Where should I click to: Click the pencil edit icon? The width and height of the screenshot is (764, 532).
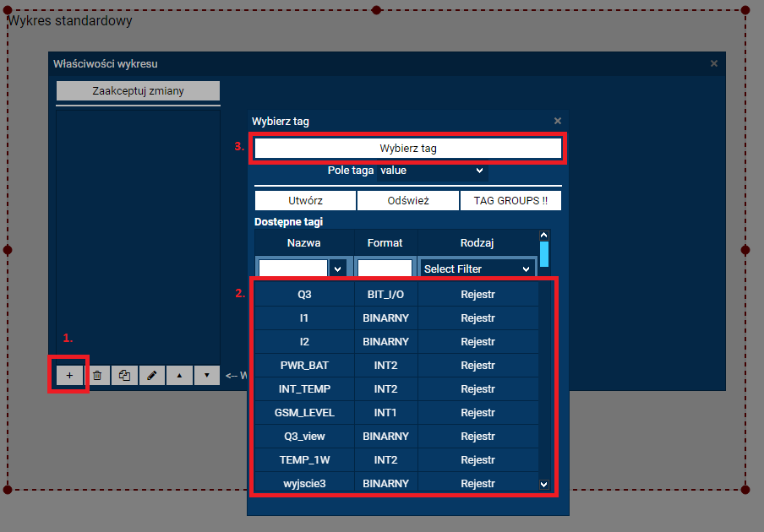coord(151,376)
